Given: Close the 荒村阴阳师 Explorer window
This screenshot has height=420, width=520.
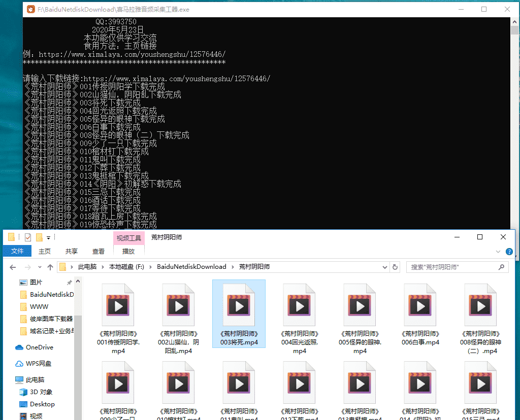Looking at the screenshot, I should pyautogui.click(x=503, y=237).
